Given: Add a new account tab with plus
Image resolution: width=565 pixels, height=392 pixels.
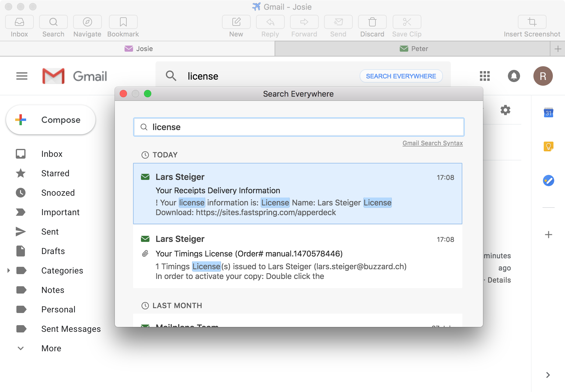Looking at the screenshot, I should click(558, 49).
